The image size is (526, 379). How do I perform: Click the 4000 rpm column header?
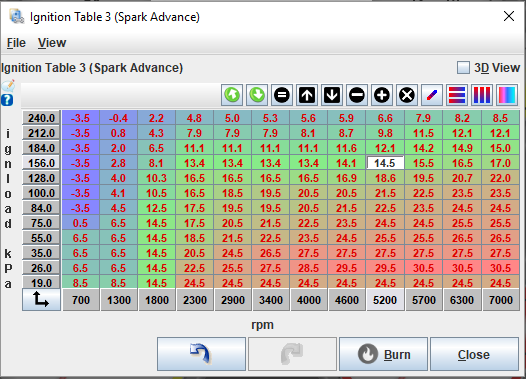pos(309,300)
